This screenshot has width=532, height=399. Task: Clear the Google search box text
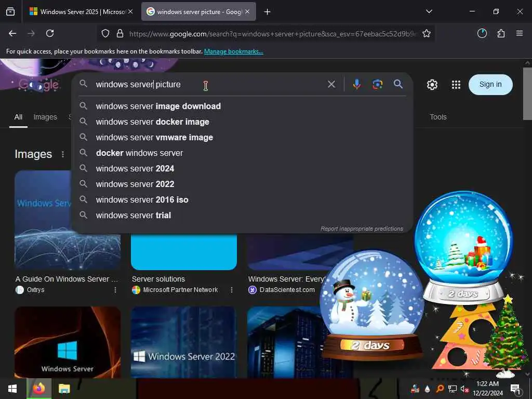pos(331,84)
